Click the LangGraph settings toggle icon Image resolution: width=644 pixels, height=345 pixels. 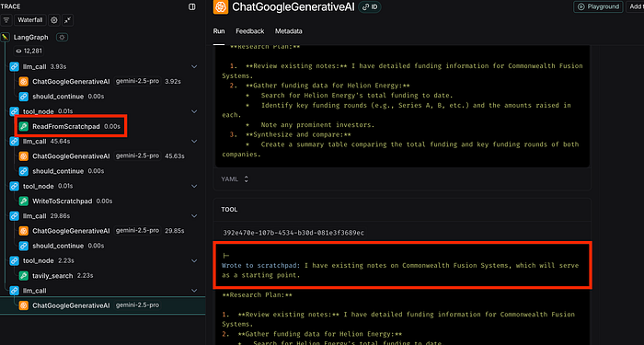62,38
